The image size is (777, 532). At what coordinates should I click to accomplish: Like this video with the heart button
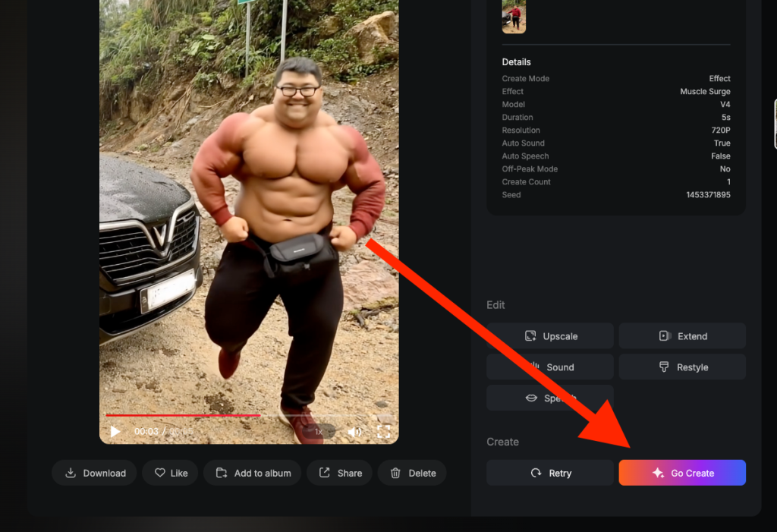(x=171, y=473)
